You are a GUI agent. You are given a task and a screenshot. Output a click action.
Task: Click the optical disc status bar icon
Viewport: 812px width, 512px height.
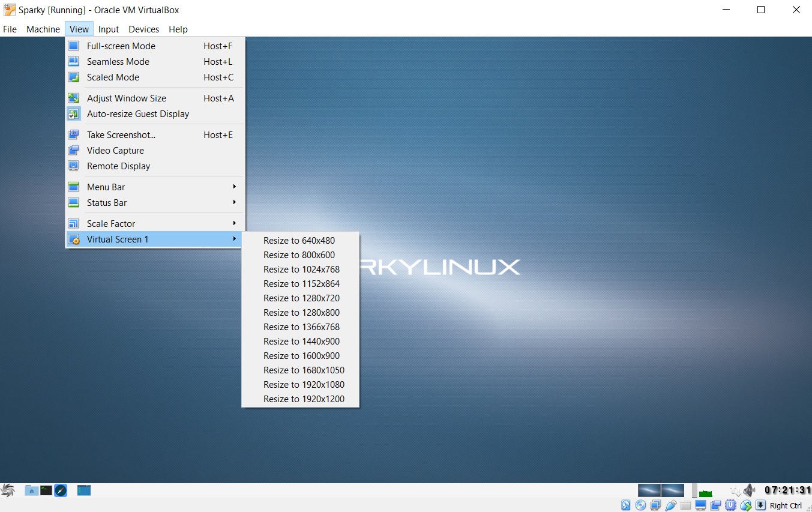pyautogui.click(x=640, y=505)
